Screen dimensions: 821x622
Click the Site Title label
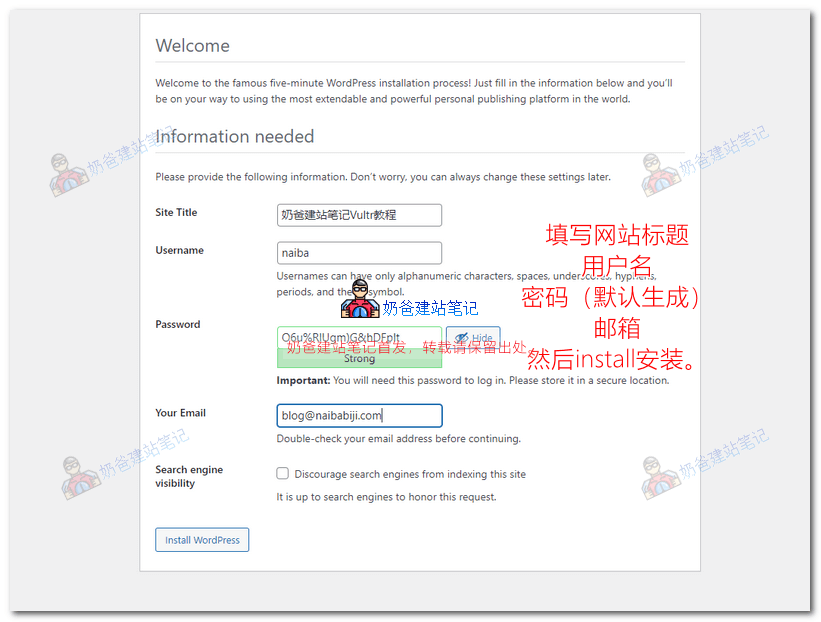pos(177,212)
